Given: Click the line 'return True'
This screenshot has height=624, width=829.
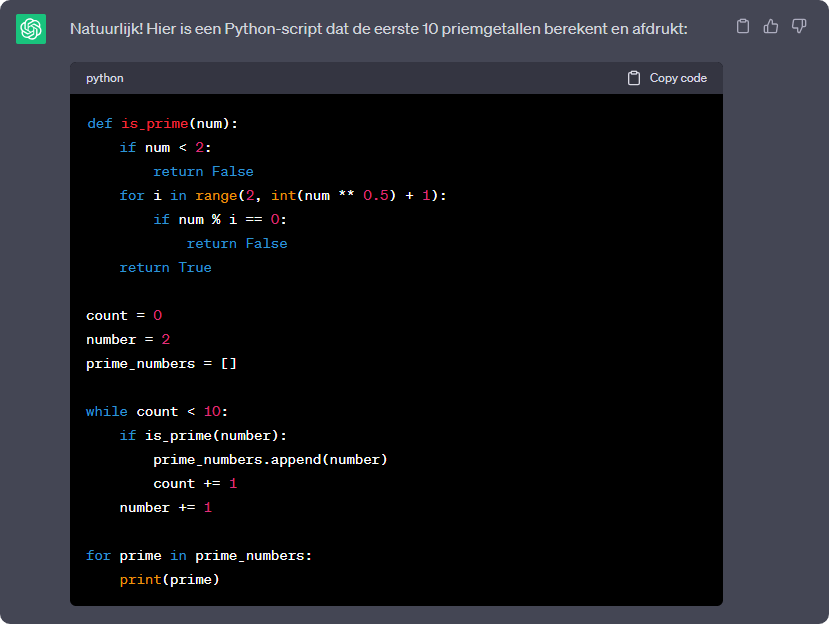Looking at the screenshot, I should tap(165, 268).
